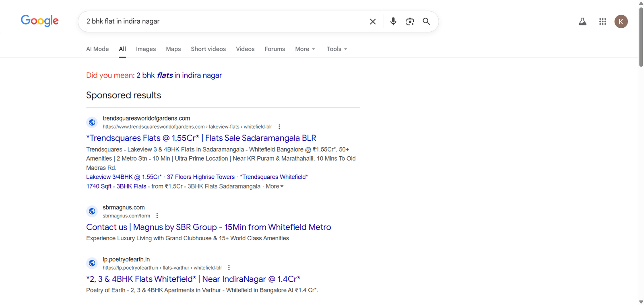Open the Tools dropdown
The height and width of the screenshot is (305, 644).
[x=337, y=49]
